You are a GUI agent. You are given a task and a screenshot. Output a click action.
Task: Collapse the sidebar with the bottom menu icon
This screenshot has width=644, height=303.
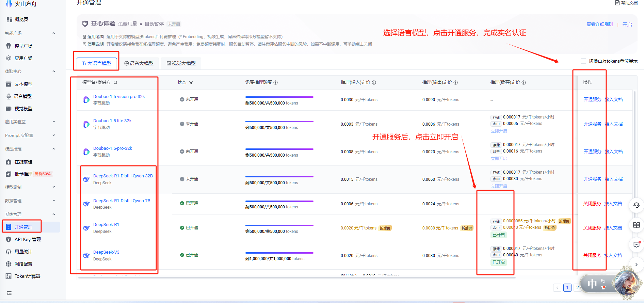coord(9,293)
